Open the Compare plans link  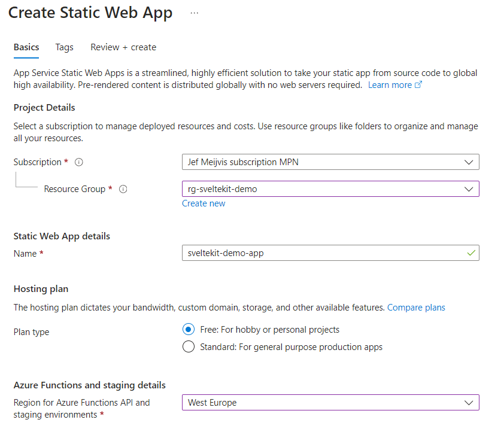click(416, 308)
